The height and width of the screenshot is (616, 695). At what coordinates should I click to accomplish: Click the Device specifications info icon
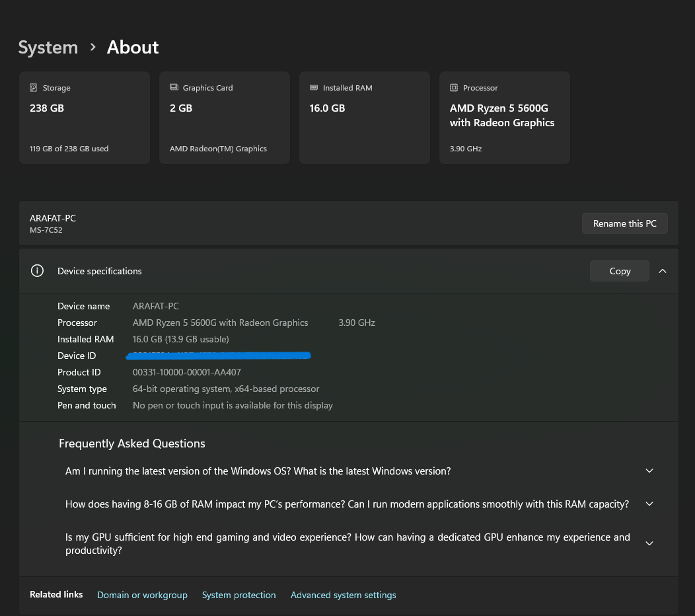pos(38,271)
